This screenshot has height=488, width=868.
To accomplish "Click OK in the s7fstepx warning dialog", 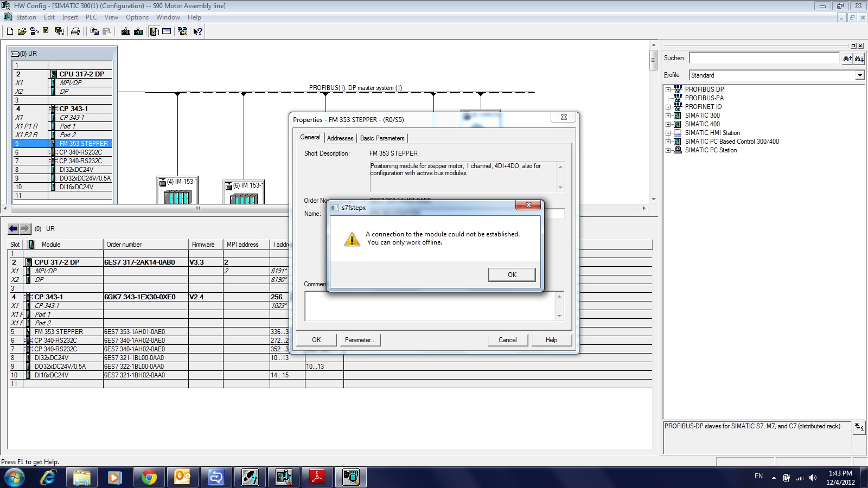I will (512, 275).
